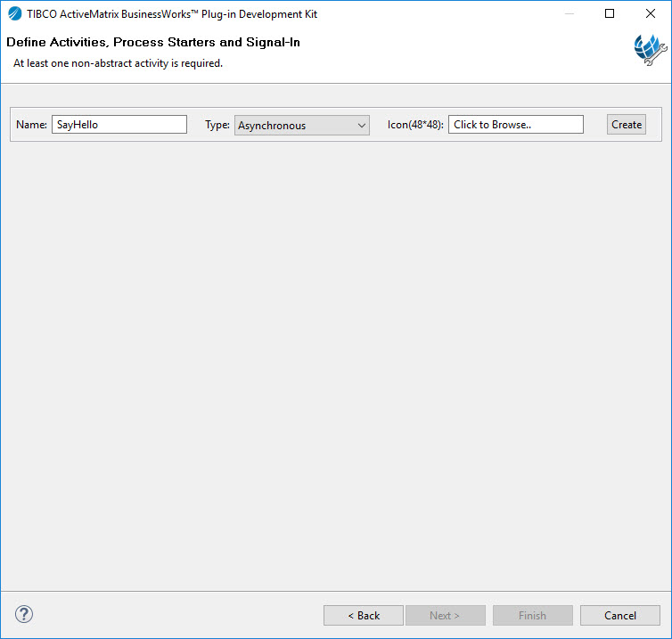This screenshot has height=639, width=672.
Task: Go back with the Back button
Action: coord(364,616)
